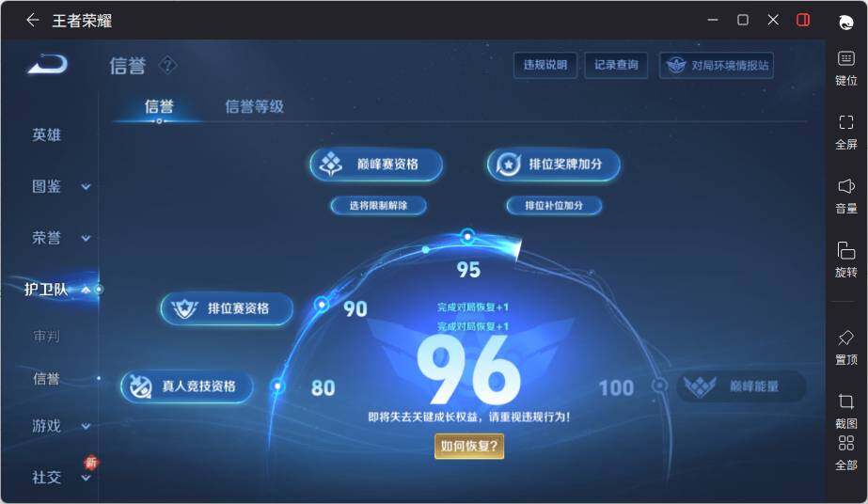Click the 80 point arc marker
This screenshot has height=504, width=868.
tap(278, 386)
